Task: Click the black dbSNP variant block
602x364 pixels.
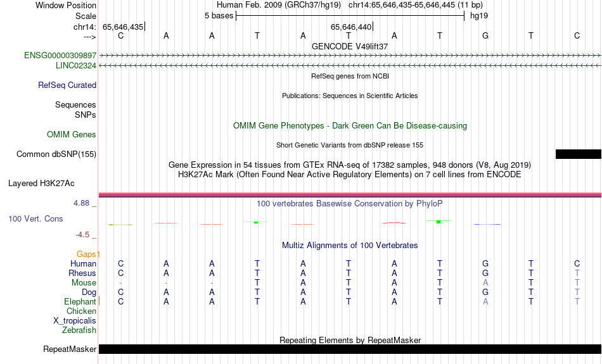Action: point(578,154)
